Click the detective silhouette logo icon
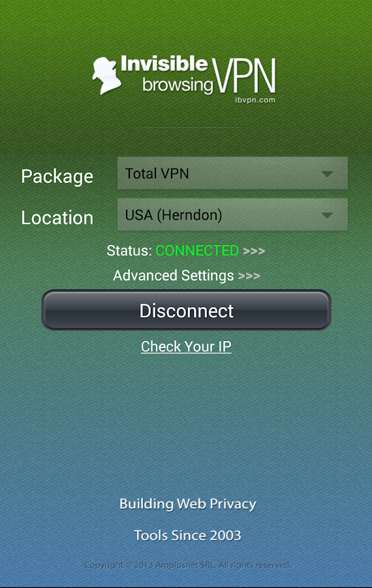Viewport: 372px width, 588px height. point(107,75)
